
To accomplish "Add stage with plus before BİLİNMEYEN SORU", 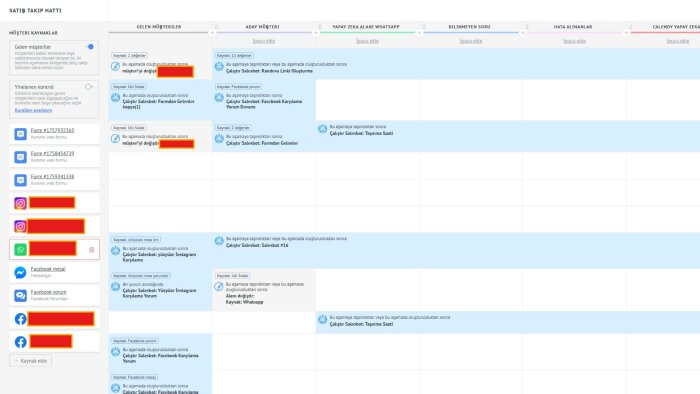I will click(420, 33).
